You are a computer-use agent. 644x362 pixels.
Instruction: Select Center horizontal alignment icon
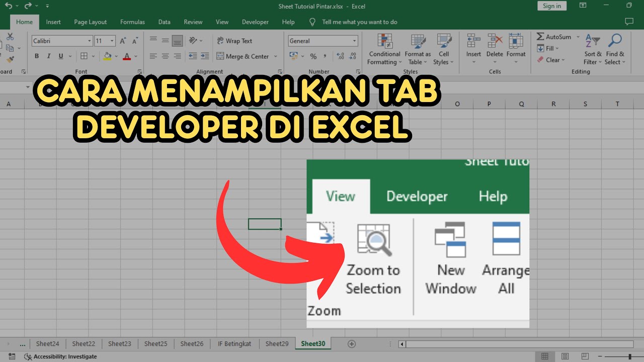pos(165,56)
